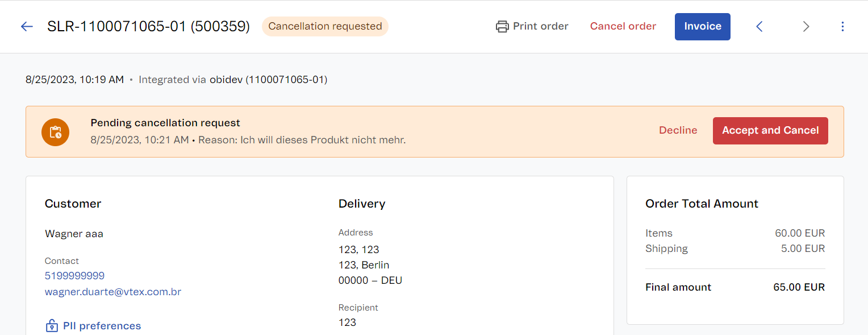
Task: Go to previous order chevron
Action: coord(759,27)
